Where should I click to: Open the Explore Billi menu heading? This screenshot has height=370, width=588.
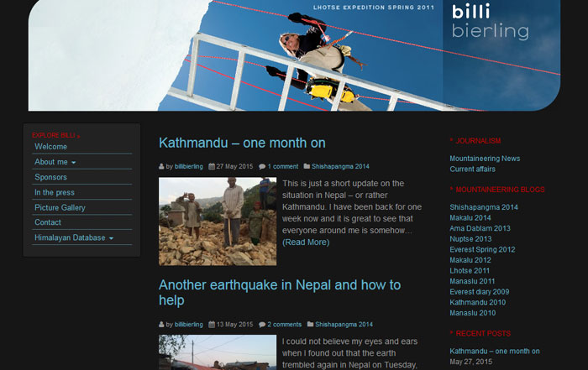(x=55, y=135)
